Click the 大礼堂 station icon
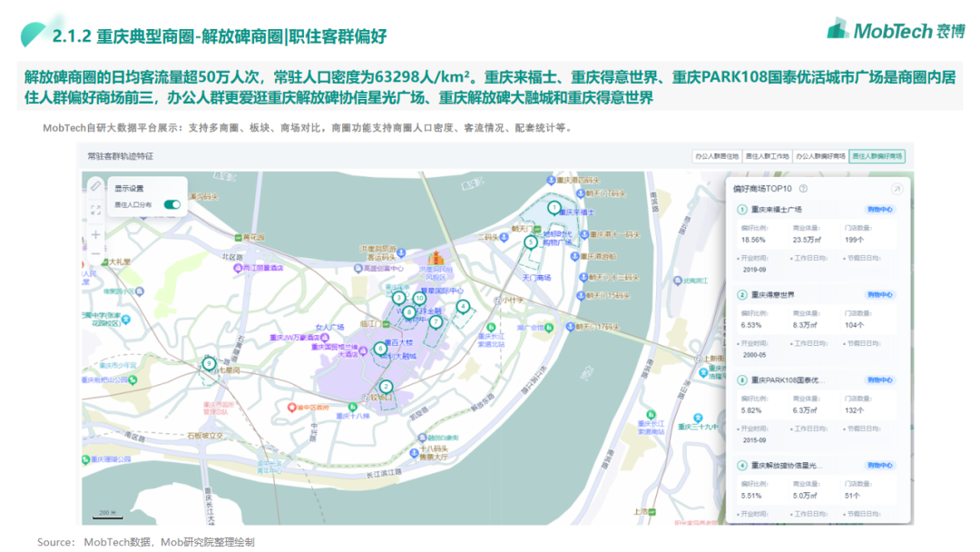The image size is (980, 552). click(x=104, y=262)
